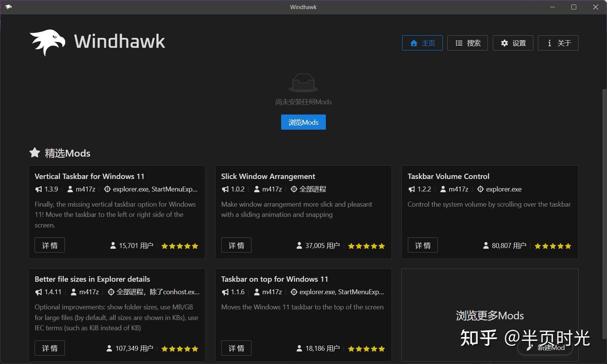Click version megaphone icon of Better file sizes

tap(39, 292)
